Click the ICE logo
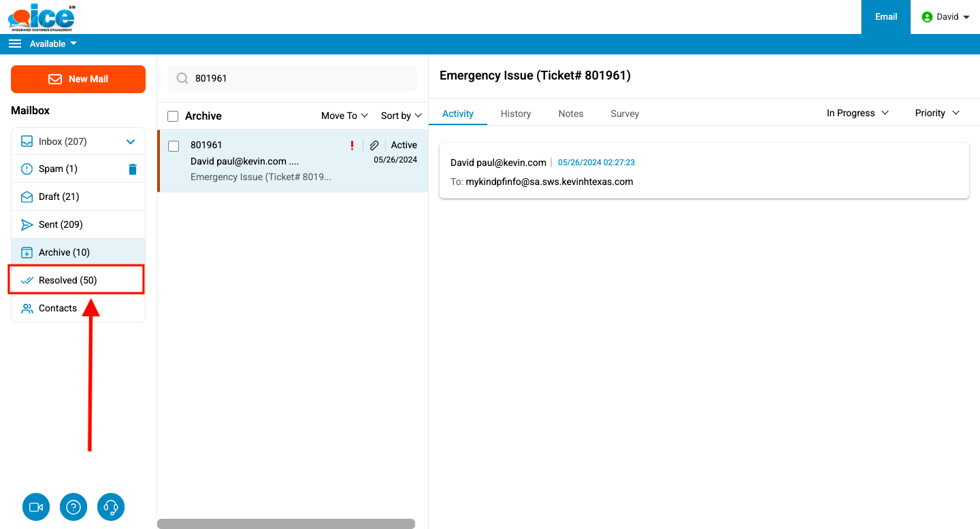The height and width of the screenshot is (529, 980). pos(42,17)
